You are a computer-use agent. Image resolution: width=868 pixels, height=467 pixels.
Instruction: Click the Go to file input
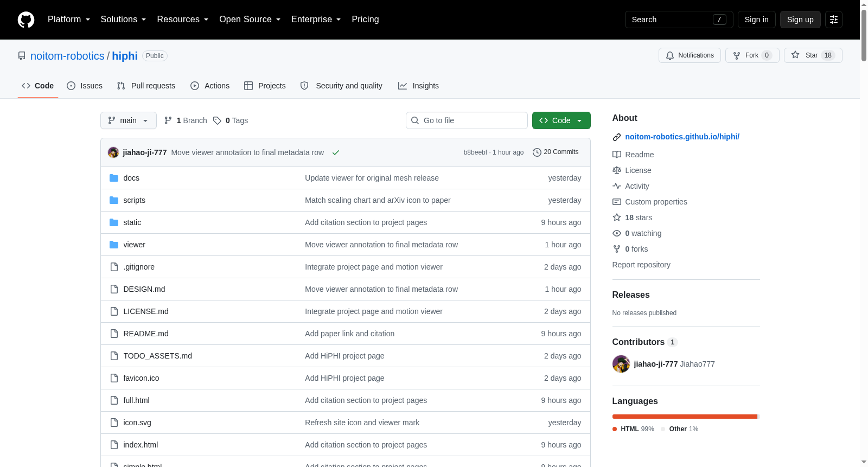pos(467,120)
